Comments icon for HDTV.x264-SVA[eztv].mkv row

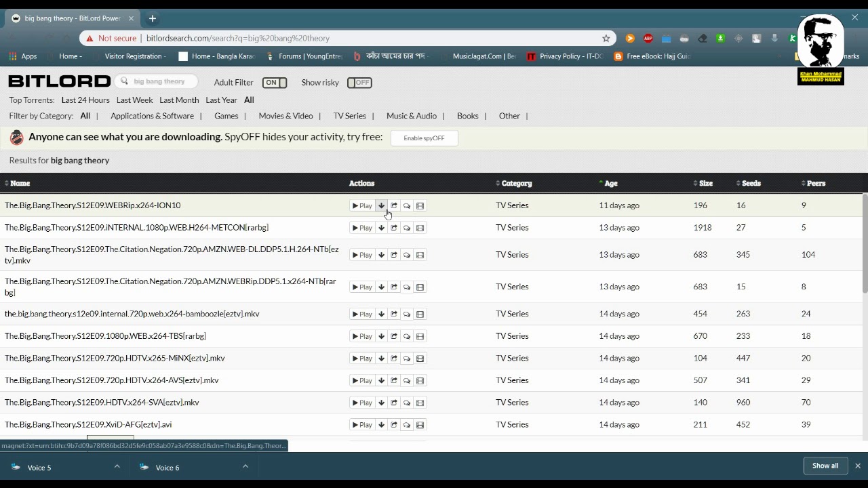point(407,403)
